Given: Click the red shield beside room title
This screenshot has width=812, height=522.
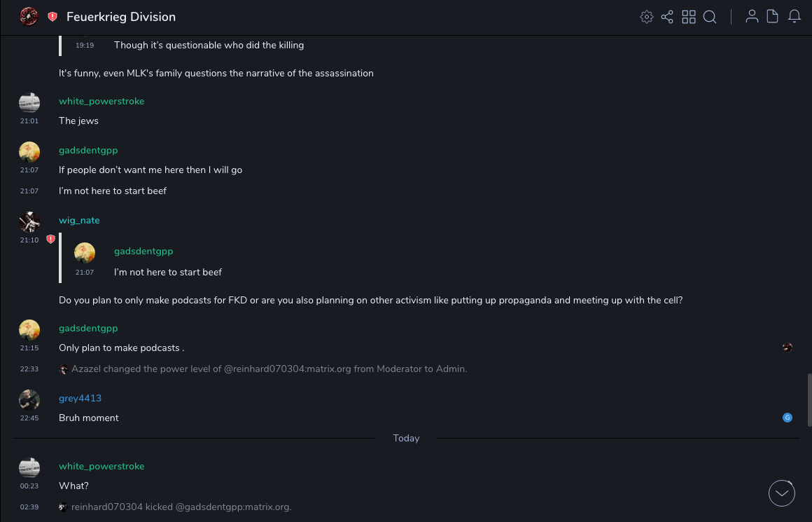Looking at the screenshot, I should pyautogui.click(x=52, y=17).
